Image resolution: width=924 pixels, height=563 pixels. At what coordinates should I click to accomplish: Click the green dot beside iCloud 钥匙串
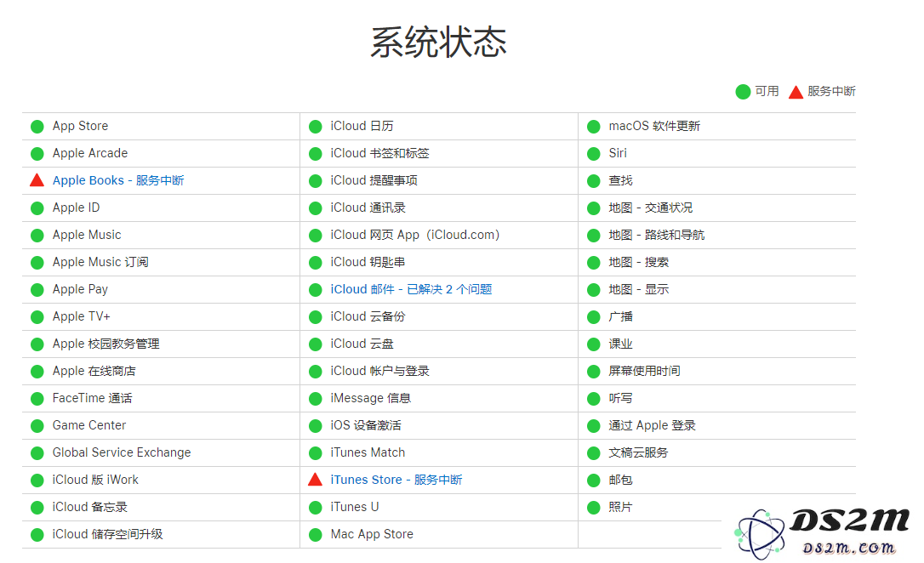click(316, 263)
